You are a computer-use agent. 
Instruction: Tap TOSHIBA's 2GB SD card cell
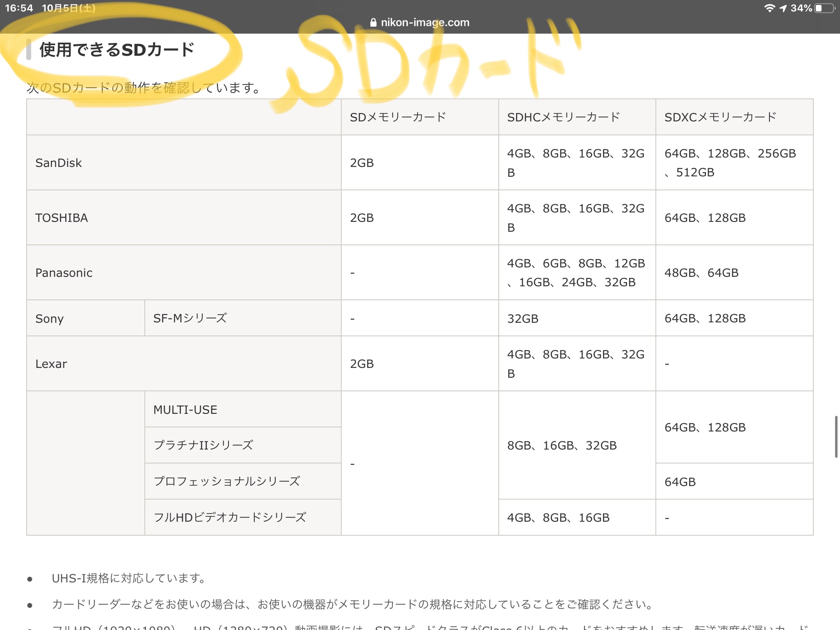[420, 217]
